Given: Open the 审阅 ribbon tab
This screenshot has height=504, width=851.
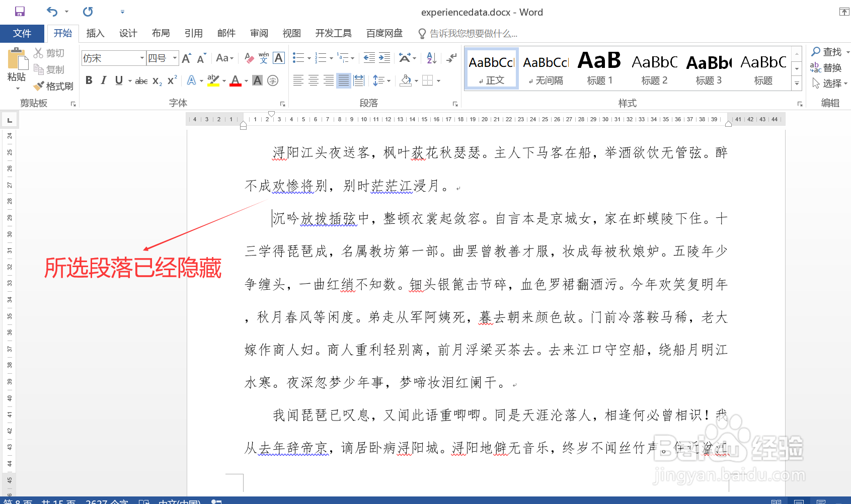Looking at the screenshot, I should click(x=259, y=33).
